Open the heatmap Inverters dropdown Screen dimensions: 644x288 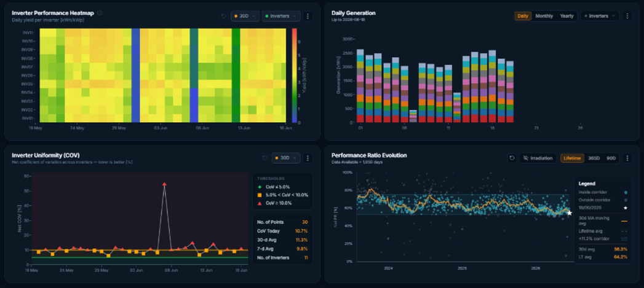pyautogui.click(x=281, y=16)
